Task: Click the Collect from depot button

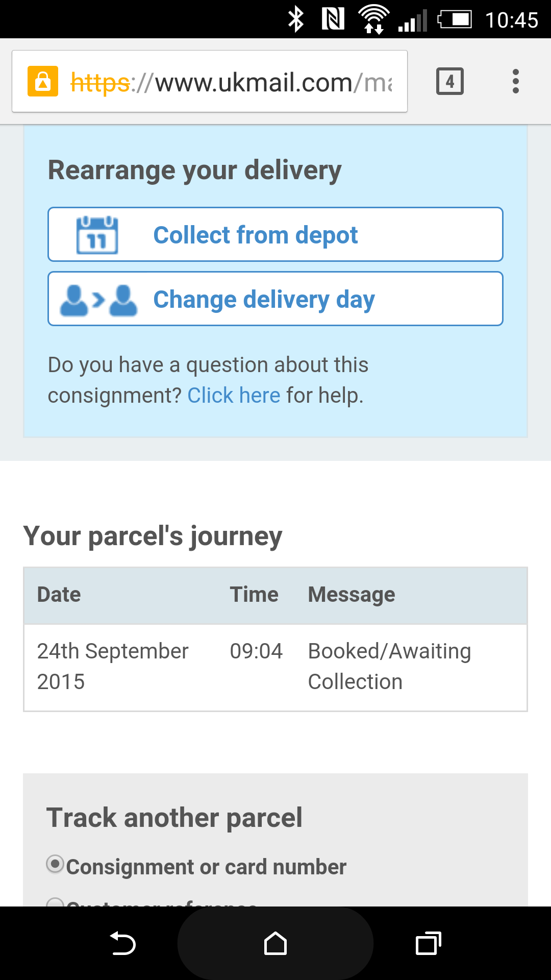Action: pos(275,234)
